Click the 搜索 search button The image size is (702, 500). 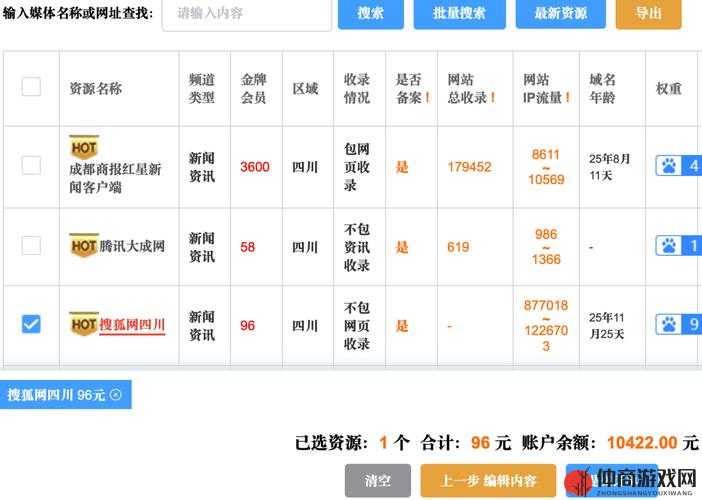[x=370, y=13]
